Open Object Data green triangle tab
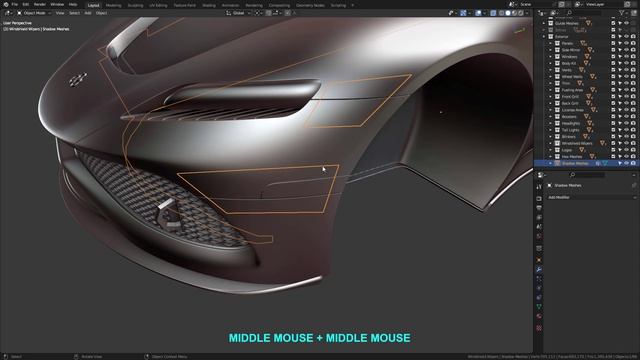 pos(539,307)
